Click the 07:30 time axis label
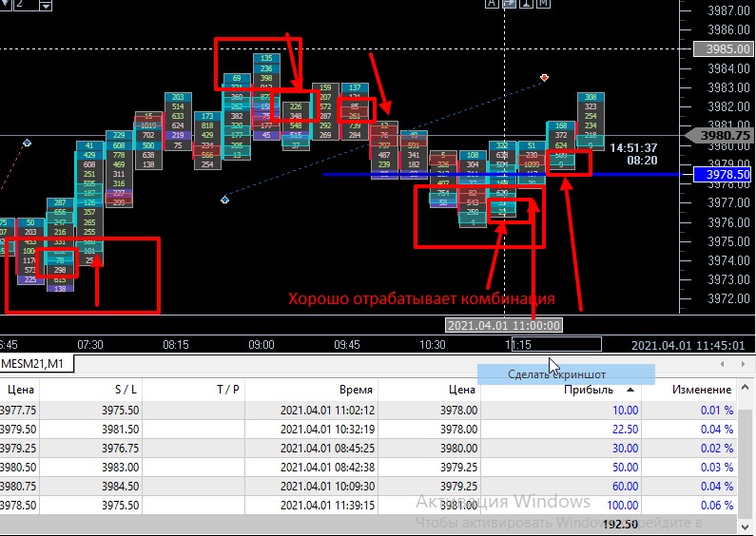The width and height of the screenshot is (756, 536). [90, 345]
